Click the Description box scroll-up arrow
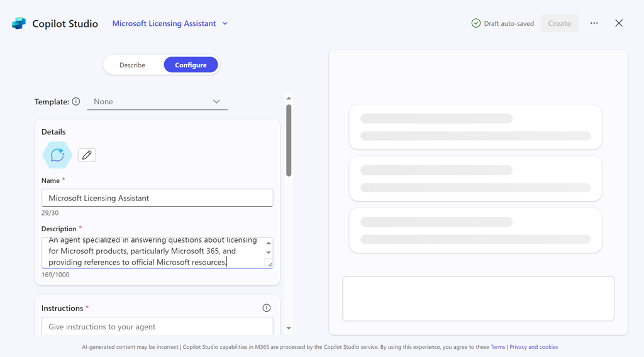 click(x=269, y=243)
